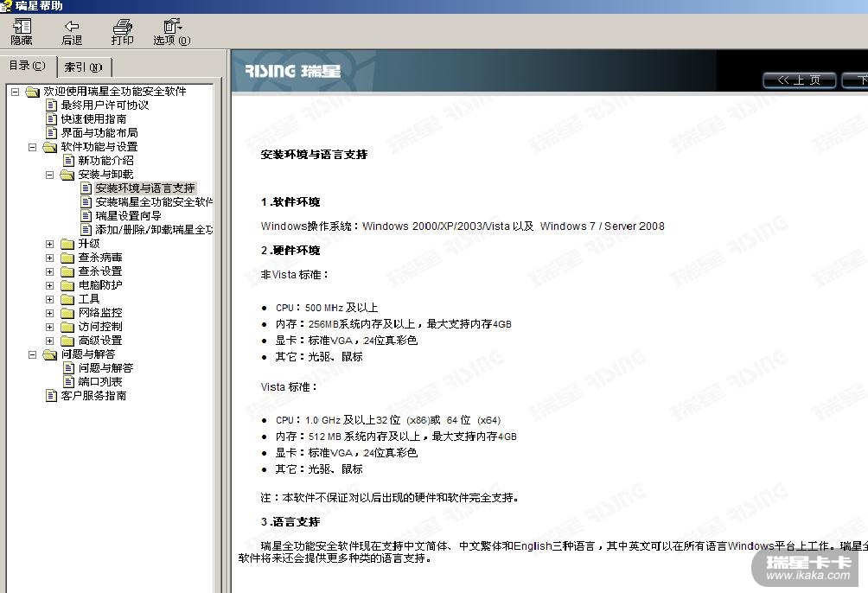Click the open-book icon of 安装与卸载

pyautogui.click(x=67, y=175)
